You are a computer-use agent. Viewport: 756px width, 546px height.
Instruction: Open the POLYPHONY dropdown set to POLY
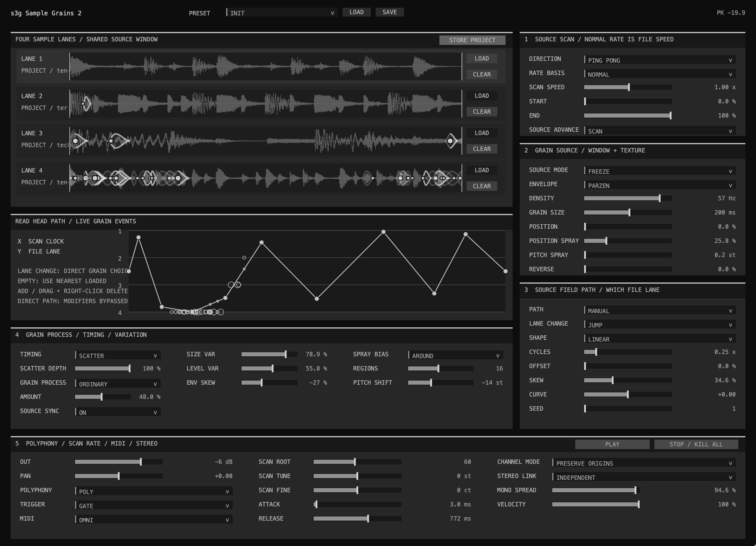click(154, 491)
